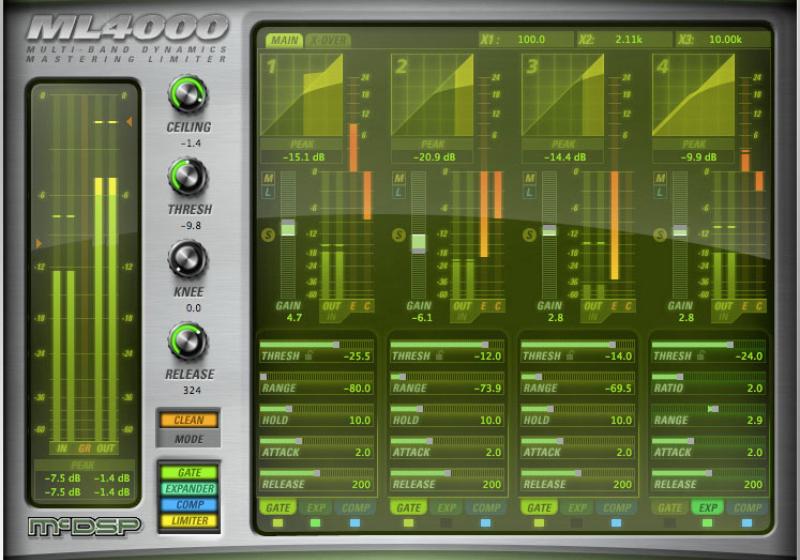The height and width of the screenshot is (560, 800).
Task: Toggle band 4 gate enable indicator
Action: (670, 523)
